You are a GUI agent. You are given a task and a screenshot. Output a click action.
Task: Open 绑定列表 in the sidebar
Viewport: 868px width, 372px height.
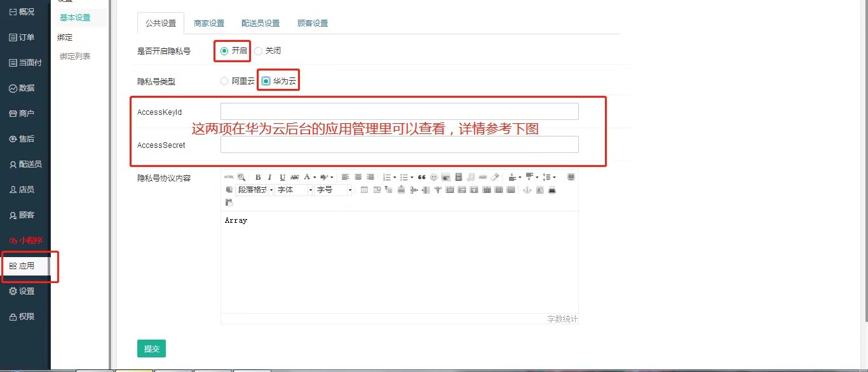[75, 56]
